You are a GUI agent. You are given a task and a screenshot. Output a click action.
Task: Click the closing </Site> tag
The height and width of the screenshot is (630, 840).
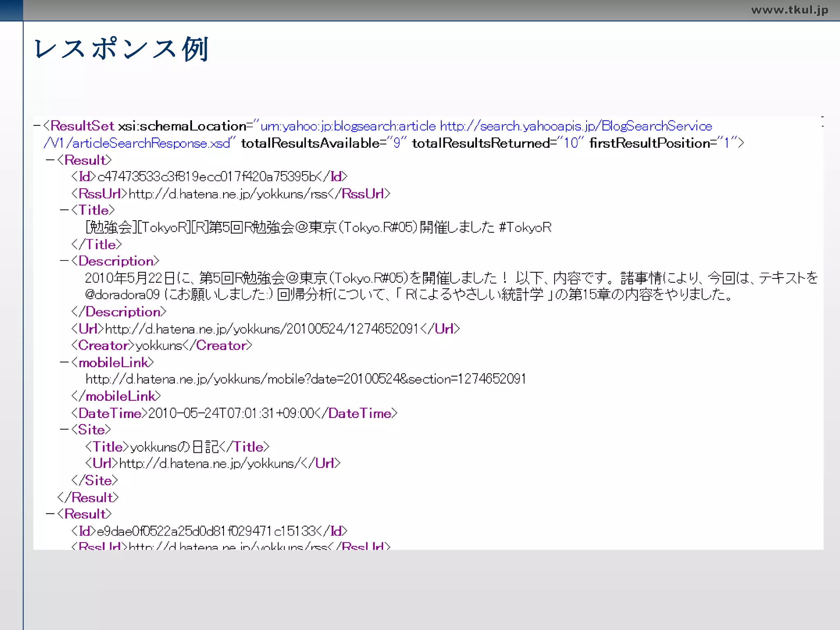tap(95, 480)
